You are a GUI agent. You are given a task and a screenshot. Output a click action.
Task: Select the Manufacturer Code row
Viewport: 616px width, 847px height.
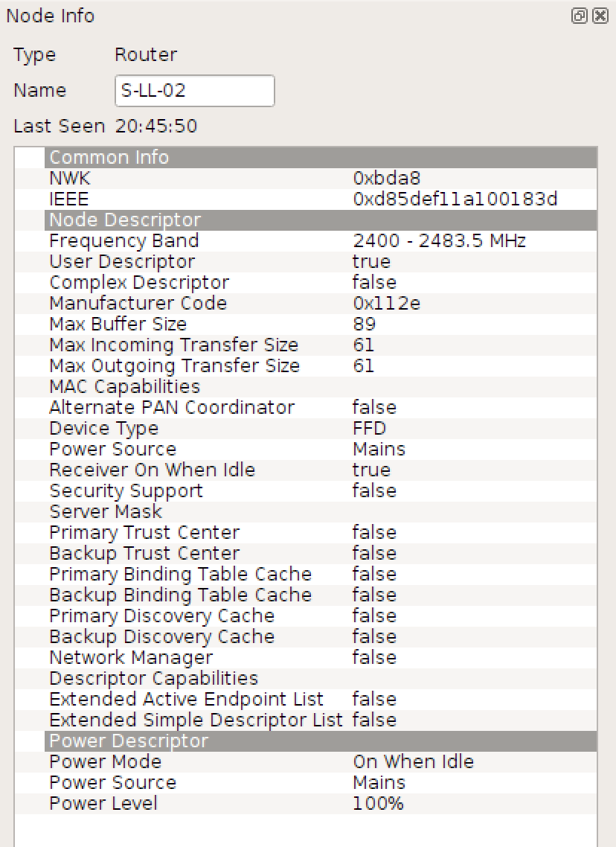(x=223, y=303)
